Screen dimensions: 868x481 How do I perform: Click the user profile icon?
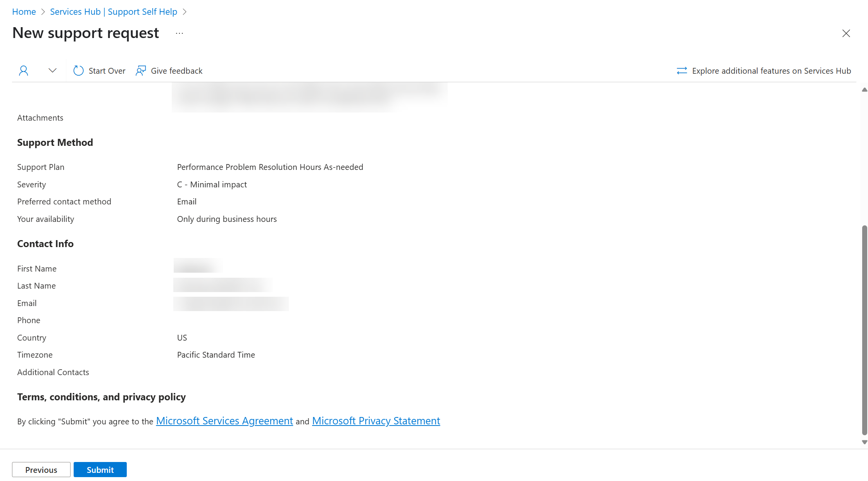point(24,70)
